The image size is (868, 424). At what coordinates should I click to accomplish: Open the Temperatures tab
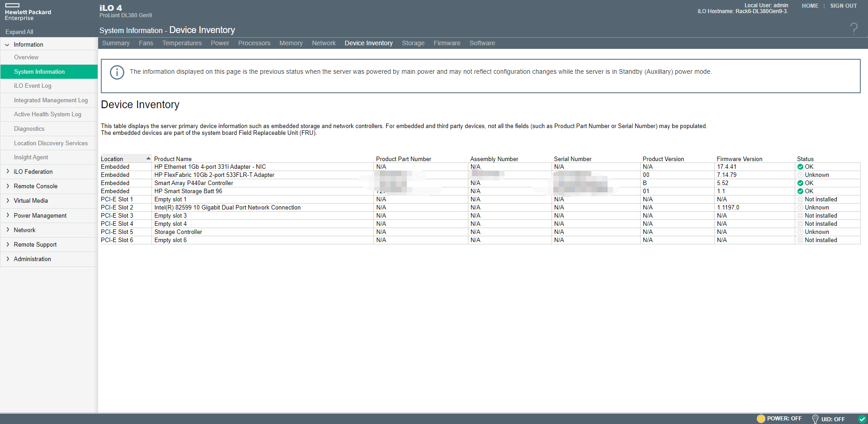click(182, 43)
